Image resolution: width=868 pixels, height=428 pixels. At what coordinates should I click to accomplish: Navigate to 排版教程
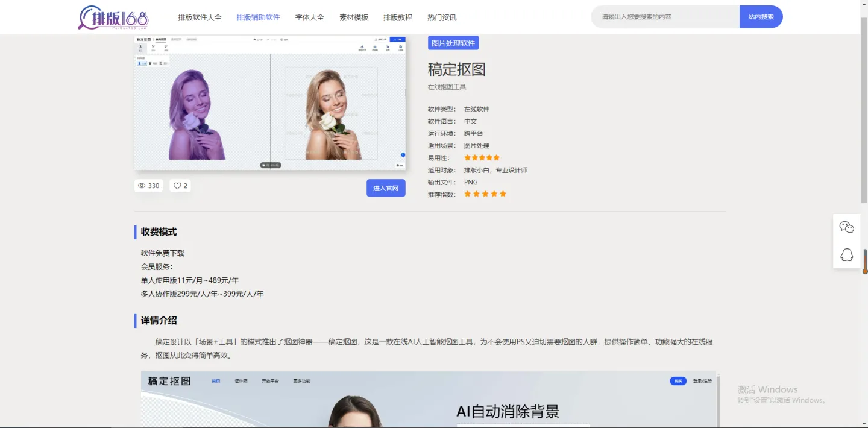coord(398,17)
